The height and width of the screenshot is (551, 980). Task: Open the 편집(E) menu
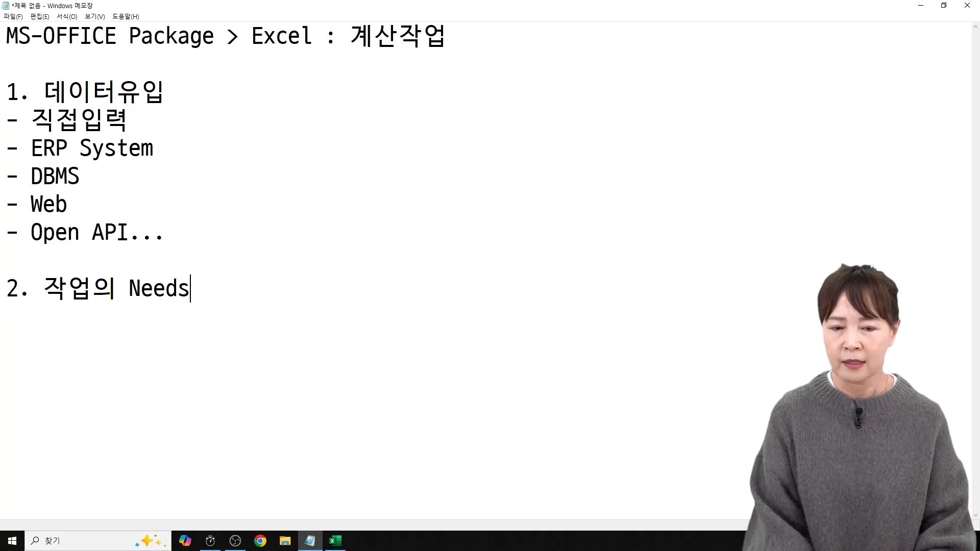point(39,16)
